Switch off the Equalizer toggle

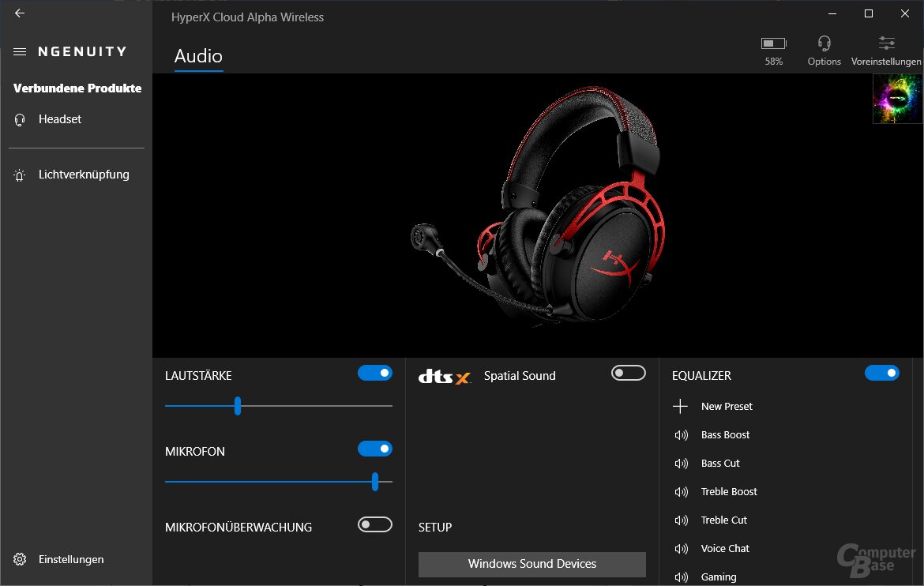tap(881, 373)
